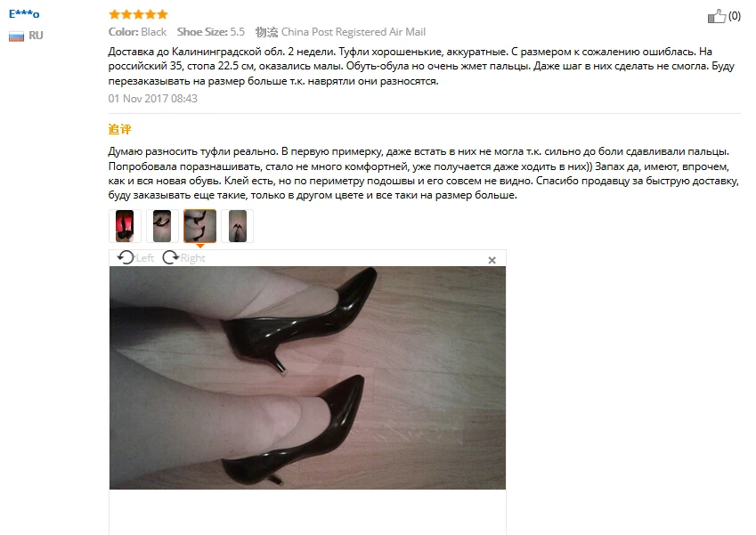Open the fourth review photo thumbnail
756x535 pixels.
(237, 226)
